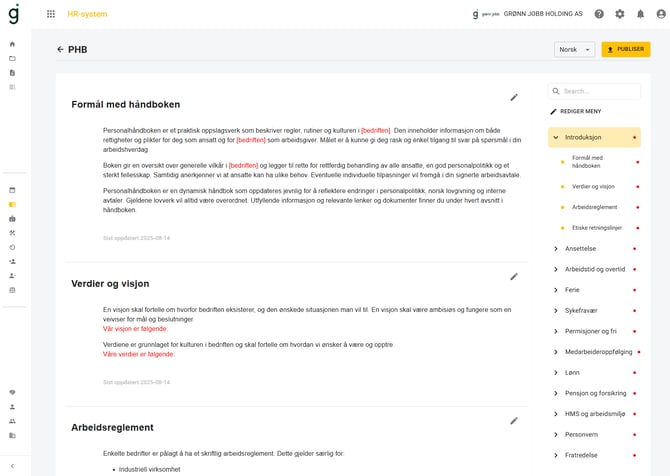Image resolution: width=670 pixels, height=476 pixels.
Task: Open the tools wrench icon in sidebar
Action: [x=12, y=233]
